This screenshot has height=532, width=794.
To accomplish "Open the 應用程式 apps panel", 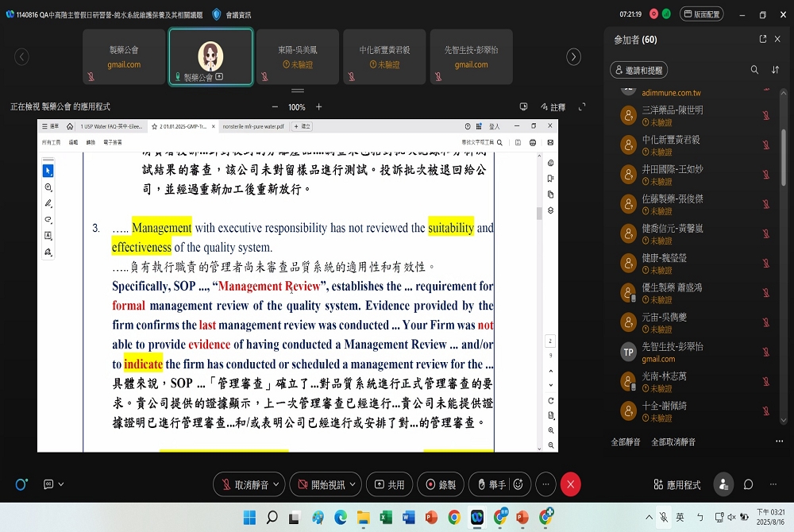I will click(x=676, y=484).
